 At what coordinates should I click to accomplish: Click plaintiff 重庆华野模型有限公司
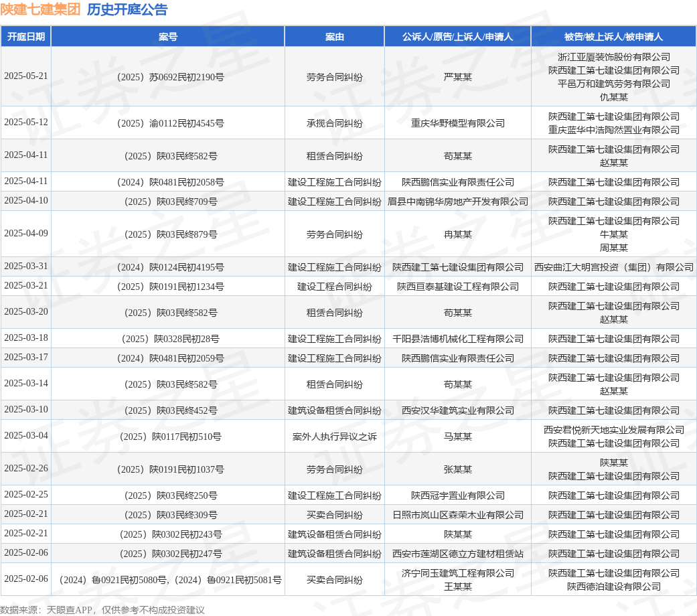(457, 123)
